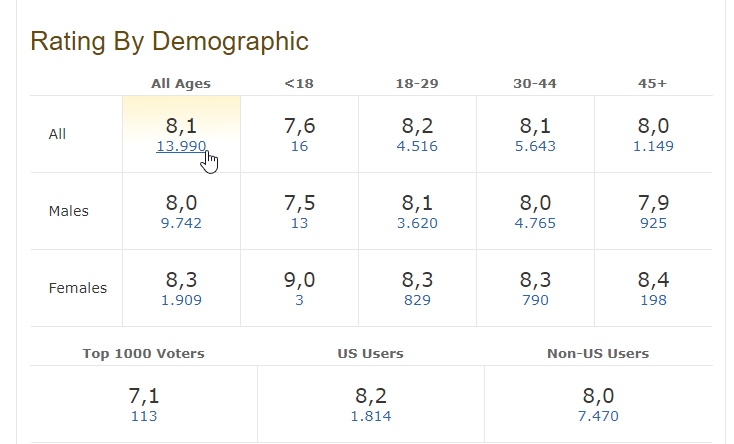Viewport: 734px width, 444px height.
Task: Click the 7.470 votes link for Non-US Users
Action: click(x=598, y=416)
